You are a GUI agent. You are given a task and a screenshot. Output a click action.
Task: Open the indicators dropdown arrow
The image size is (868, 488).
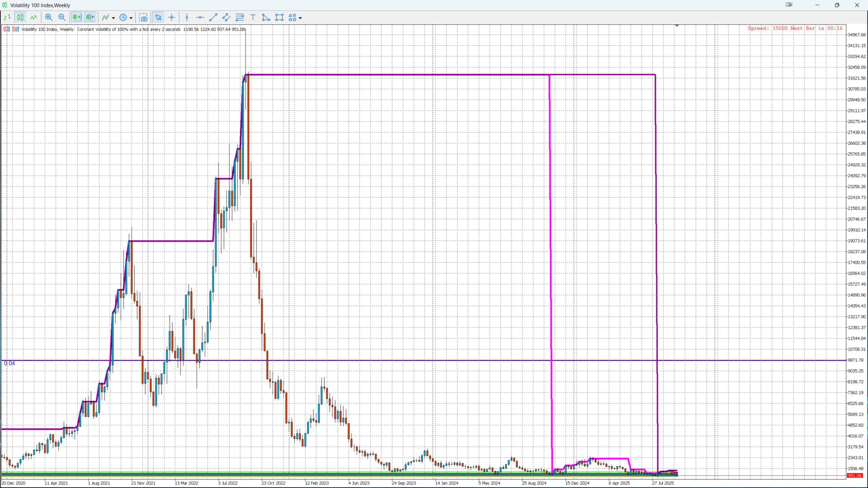tap(113, 18)
